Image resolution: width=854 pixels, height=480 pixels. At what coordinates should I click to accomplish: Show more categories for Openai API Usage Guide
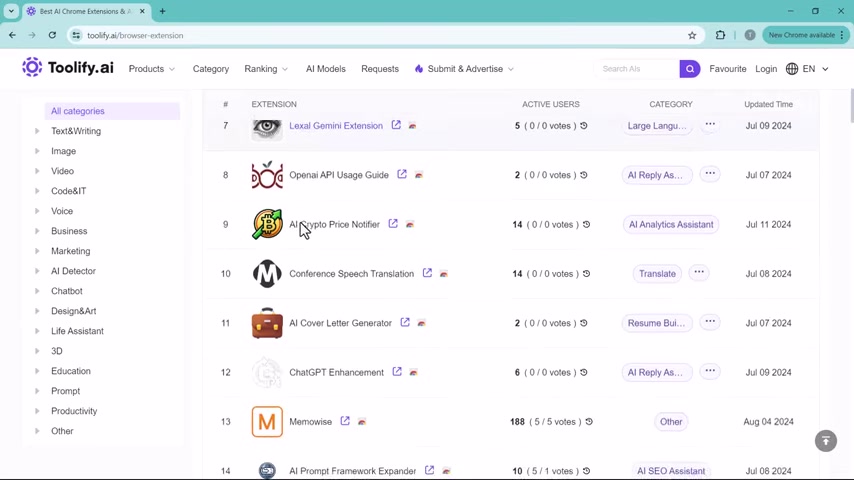coord(710,173)
